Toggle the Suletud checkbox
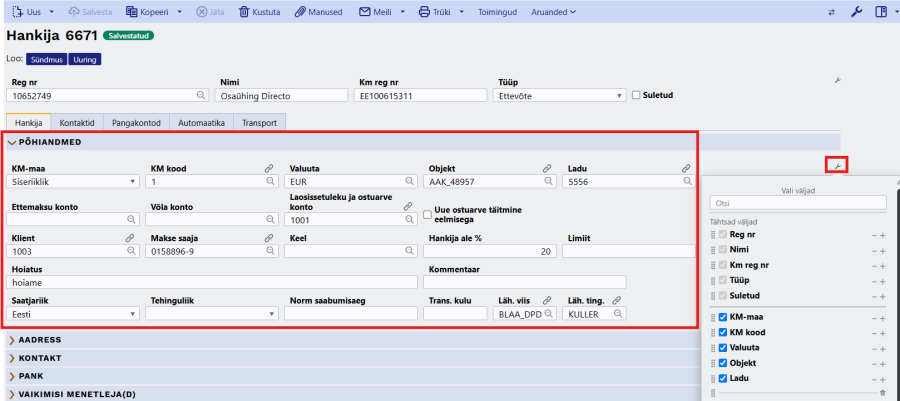This screenshot has width=900, height=401. coord(635,95)
